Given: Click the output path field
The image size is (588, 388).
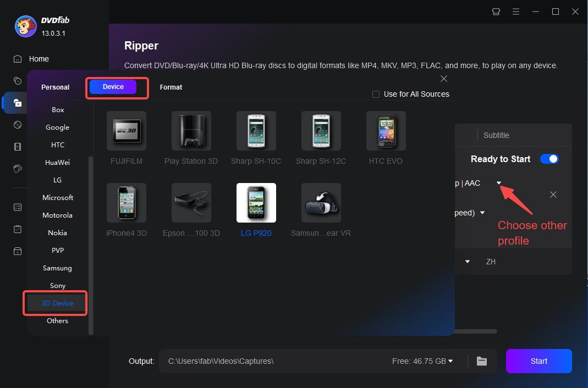Looking at the screenshot, I should [276, 361].
